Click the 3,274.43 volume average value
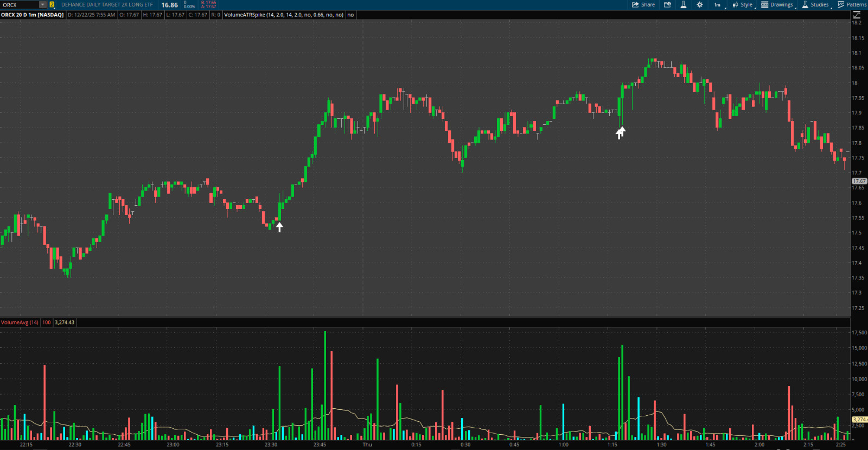The width and height of the screenshot is (868, 450). [65, 322]
